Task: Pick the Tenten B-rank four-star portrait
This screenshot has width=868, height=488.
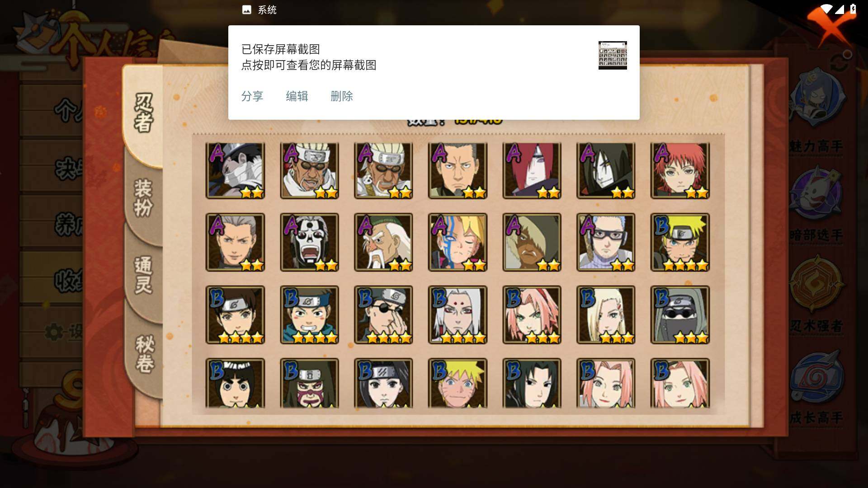Action: tap(235, 314)
